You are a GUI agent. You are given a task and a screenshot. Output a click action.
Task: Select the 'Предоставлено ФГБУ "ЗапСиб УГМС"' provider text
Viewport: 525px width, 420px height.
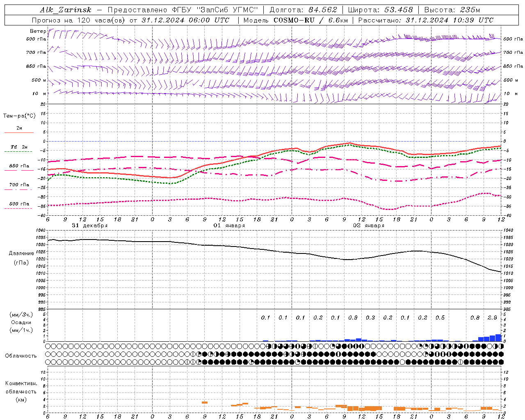[182, 10]
